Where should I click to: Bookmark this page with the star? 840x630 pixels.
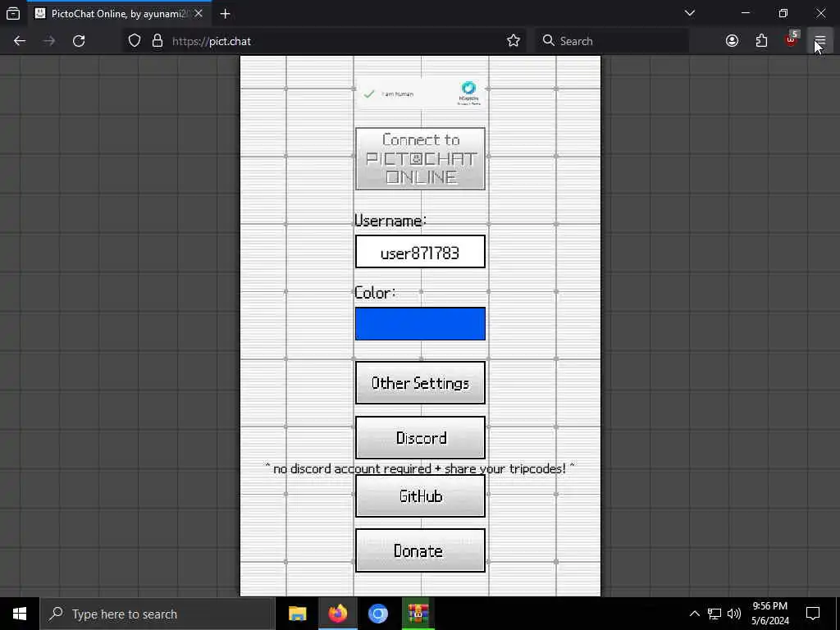(x=514, y=41)
